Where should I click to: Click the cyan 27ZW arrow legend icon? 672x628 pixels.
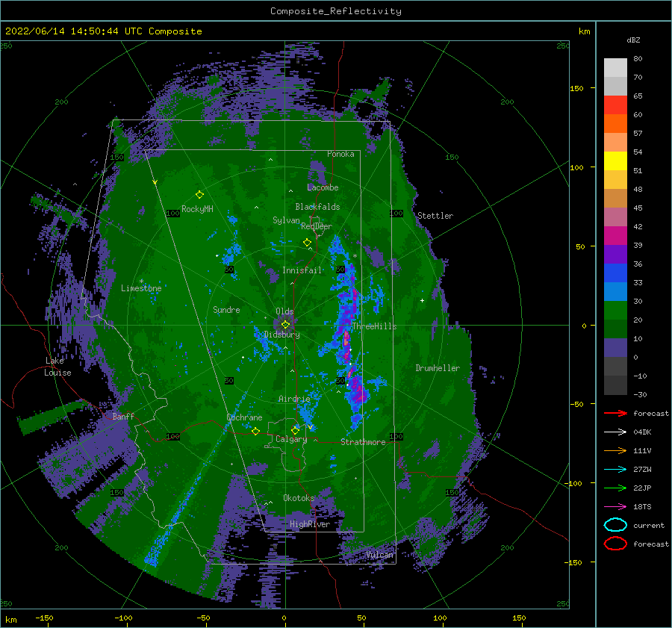615,470
